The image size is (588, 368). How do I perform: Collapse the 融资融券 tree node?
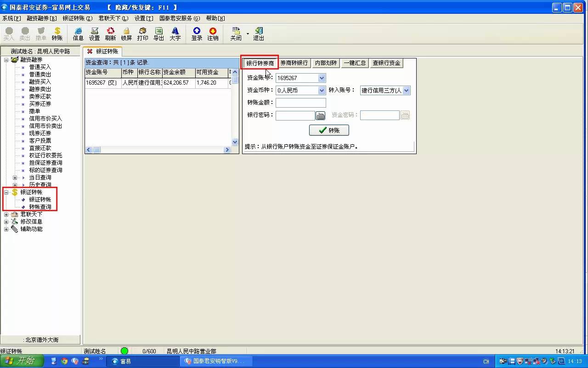click(x=6, y=60)
